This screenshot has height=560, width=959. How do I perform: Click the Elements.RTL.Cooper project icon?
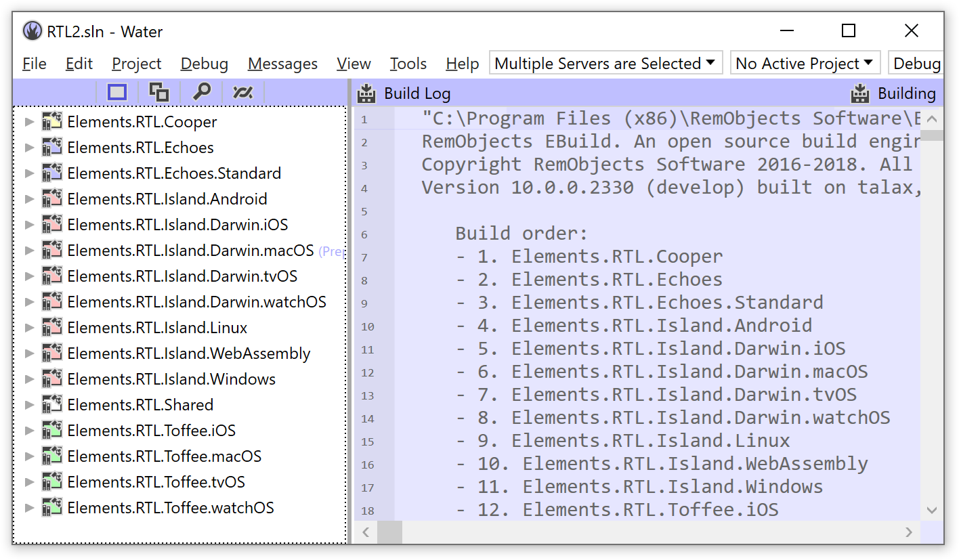[x=52, y=122]
